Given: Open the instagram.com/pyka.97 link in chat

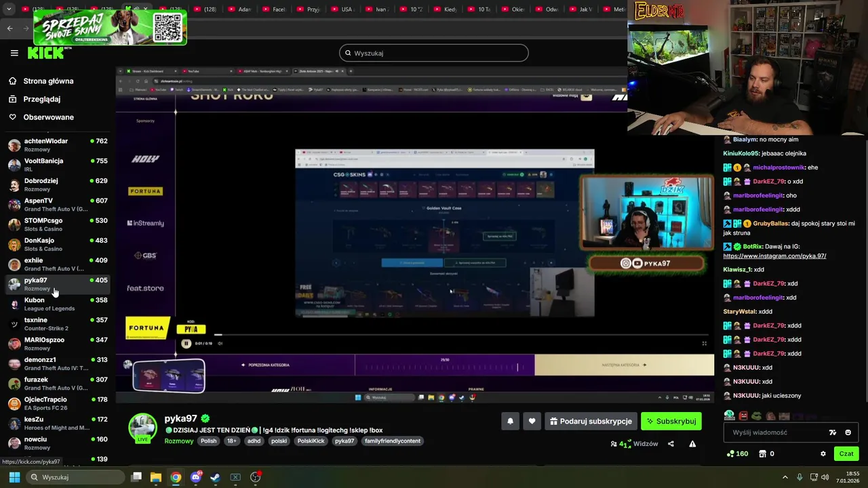Looking at the screenshot, I should tap(774, 256).
